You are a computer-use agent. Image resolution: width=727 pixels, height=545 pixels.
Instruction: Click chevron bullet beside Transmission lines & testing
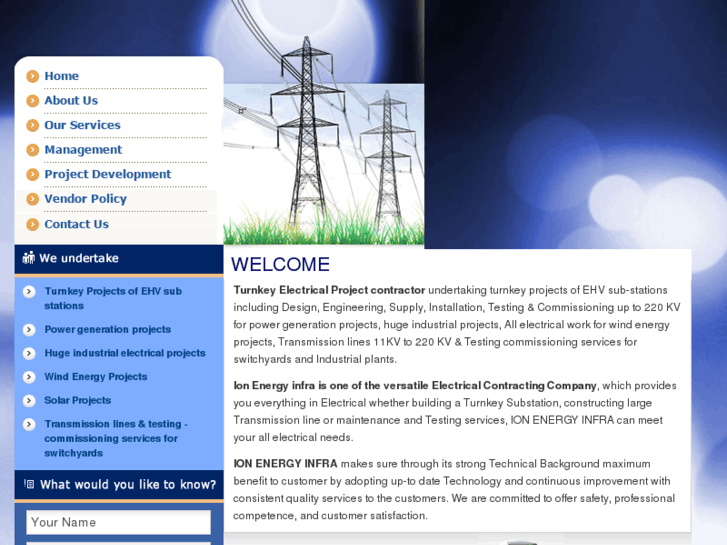tap(29, 424)
